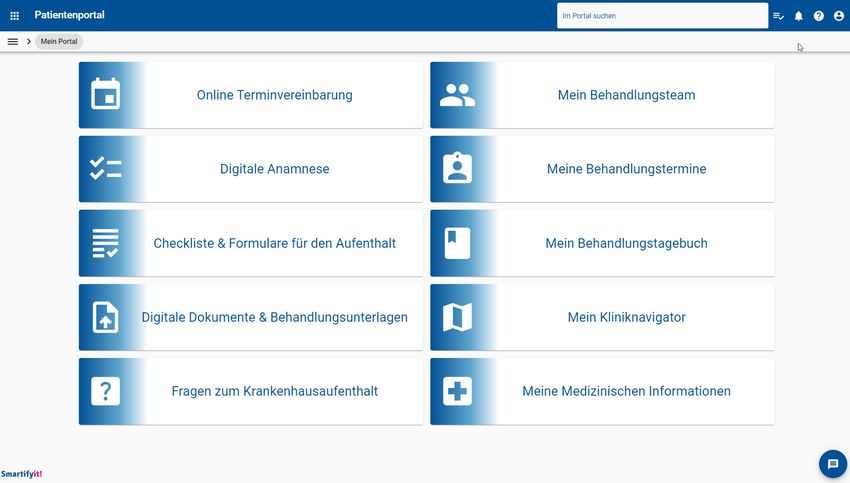Open Digitale Anamnese
This screenshot has width=850, height=483.
coord(274,169)
